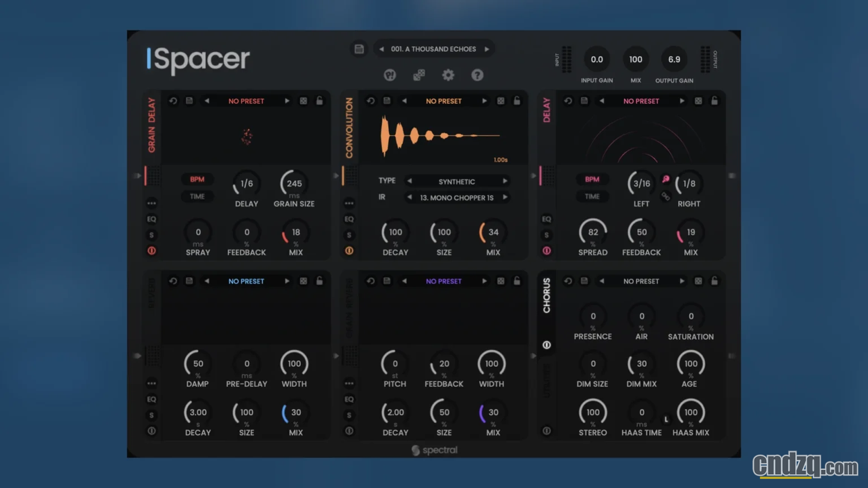Viewport: 868px width, 488px height.
Task: Open Grain Delay EQ
Action: point(151,219)
